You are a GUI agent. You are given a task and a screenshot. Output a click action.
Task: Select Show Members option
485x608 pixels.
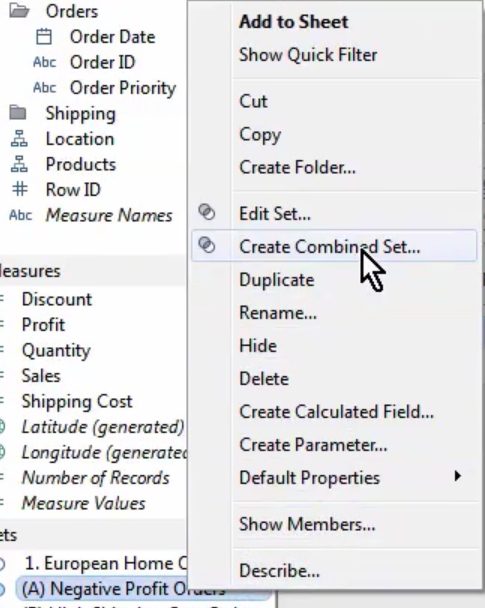[x=307, y=524]
